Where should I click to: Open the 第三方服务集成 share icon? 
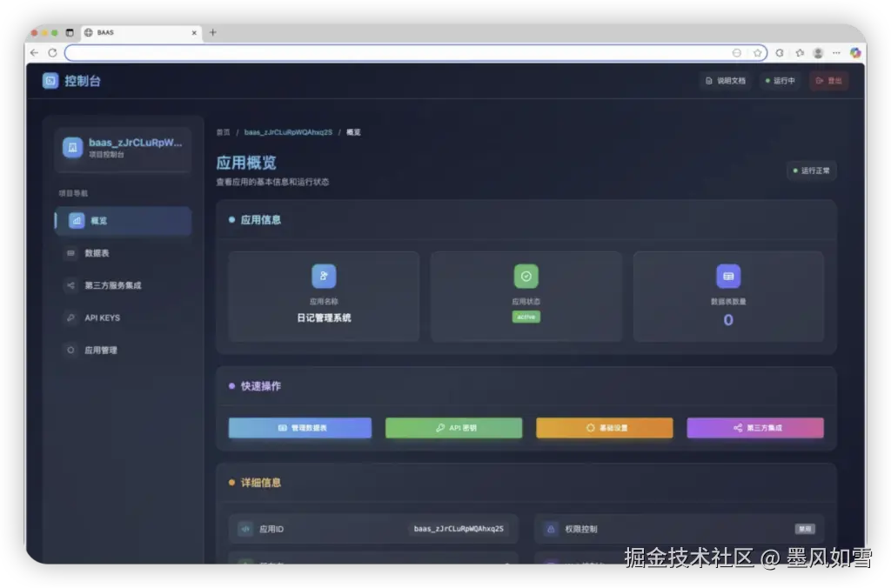pos(70,285)
